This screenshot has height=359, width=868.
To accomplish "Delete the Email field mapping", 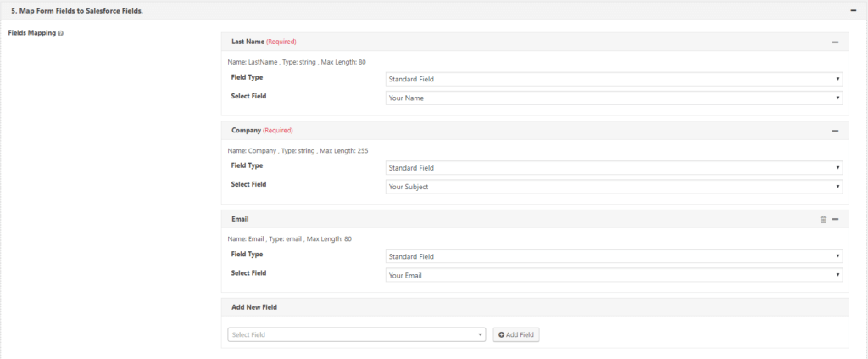I will click(823, 219).
